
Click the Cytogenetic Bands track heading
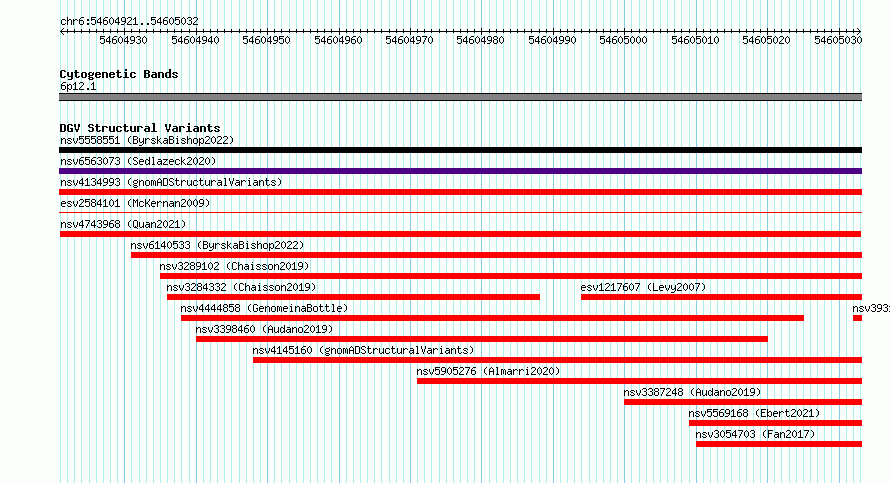pos(119,74)
